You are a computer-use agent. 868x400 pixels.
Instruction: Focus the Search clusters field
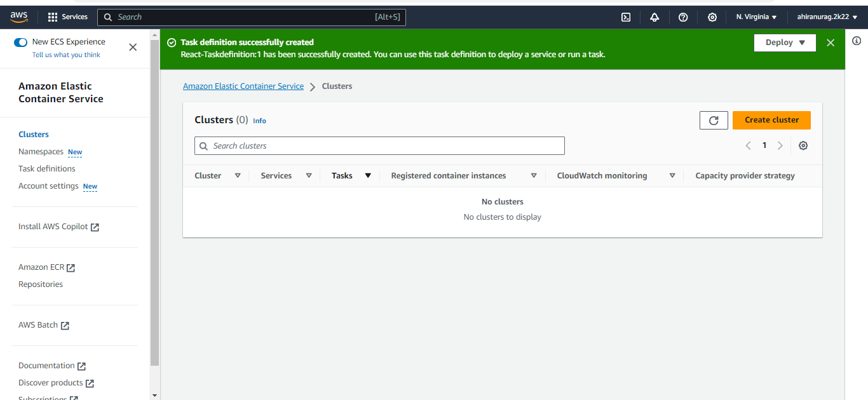tap(379, 146)
